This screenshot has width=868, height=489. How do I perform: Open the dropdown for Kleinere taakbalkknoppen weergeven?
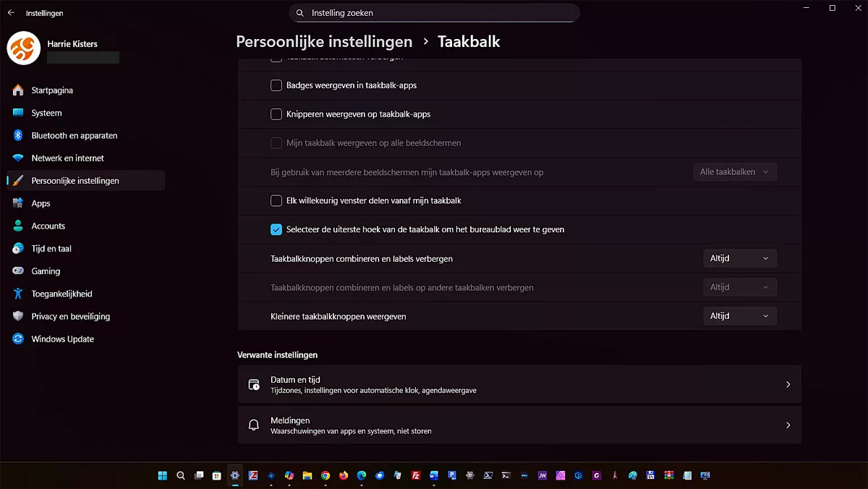pyautogui.click(x=739, y=315)
